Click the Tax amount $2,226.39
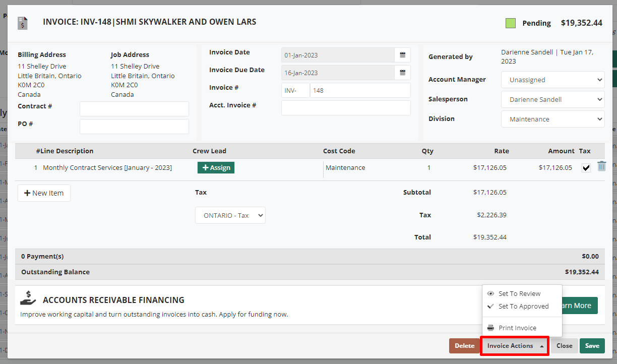This screenshot has width=617, height=364. pos(491,215)
